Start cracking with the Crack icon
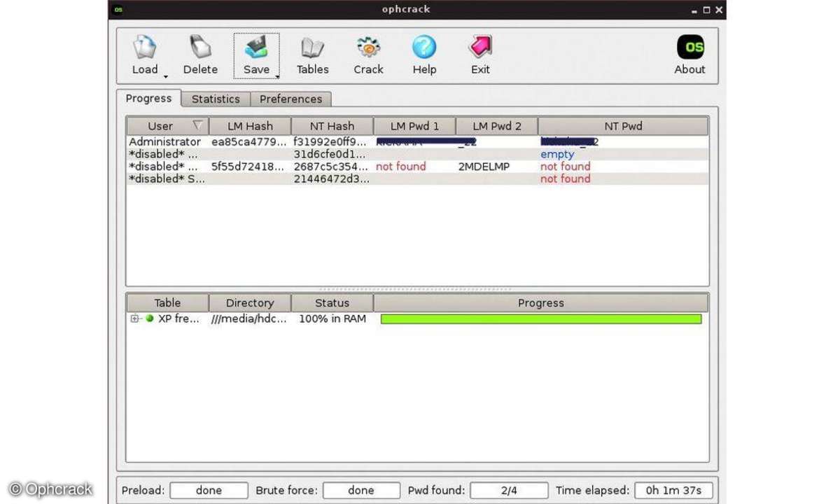 coord(368,48)
